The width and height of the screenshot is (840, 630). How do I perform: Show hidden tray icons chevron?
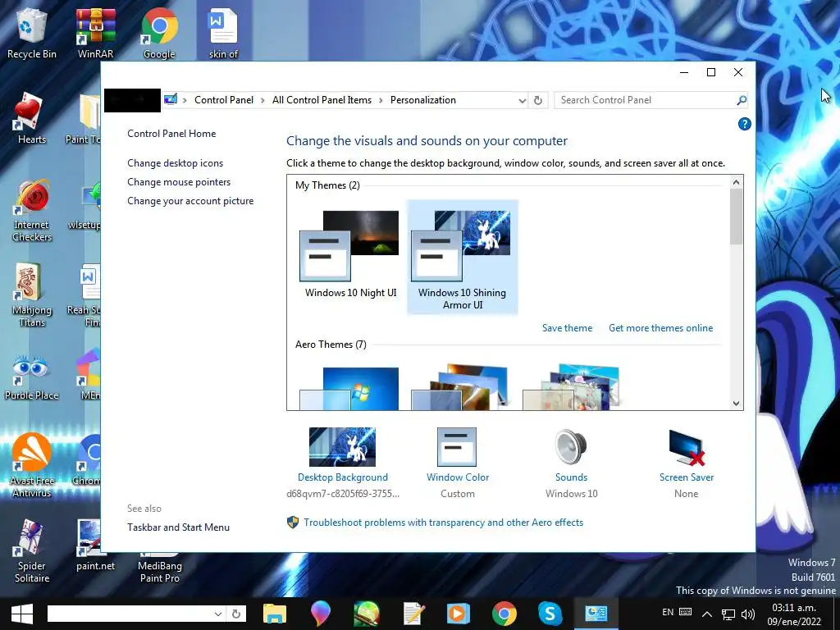pyautogui.click(x=707, y=614)
